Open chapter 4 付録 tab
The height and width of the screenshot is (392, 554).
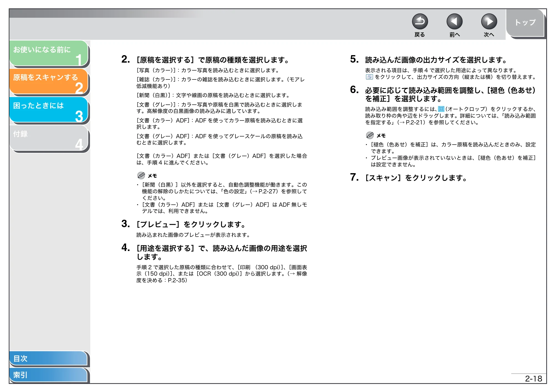(x=49, y=138)
